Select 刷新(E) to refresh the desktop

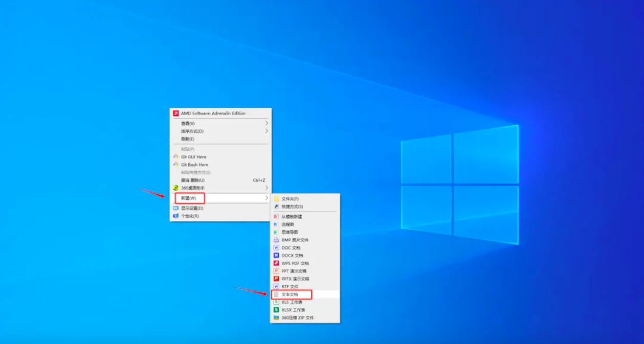[188, 139]
